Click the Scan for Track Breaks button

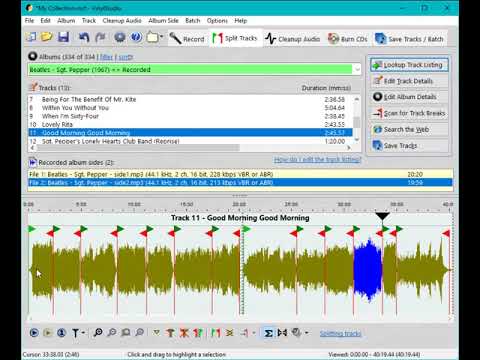click(x=409, y=113)
